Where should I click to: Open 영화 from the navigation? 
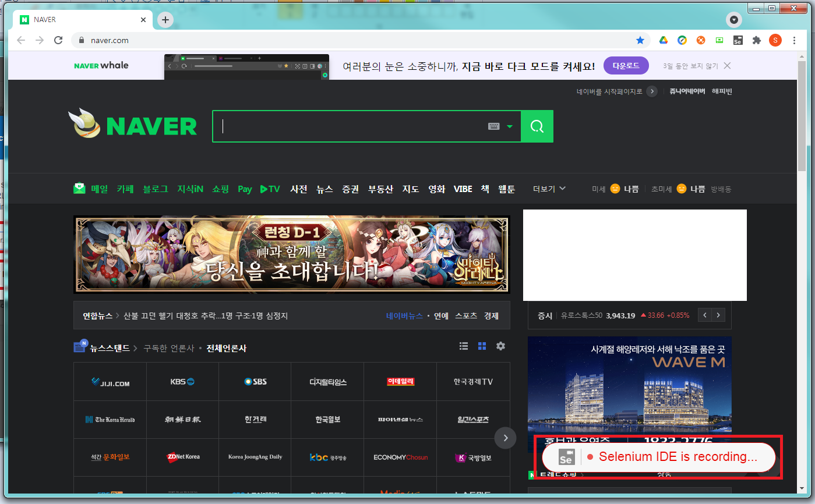pyautogui.click(x=437, y=189)
